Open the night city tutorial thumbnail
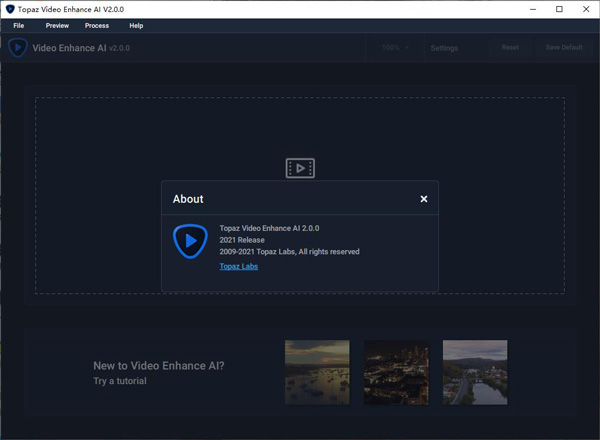 396,372
